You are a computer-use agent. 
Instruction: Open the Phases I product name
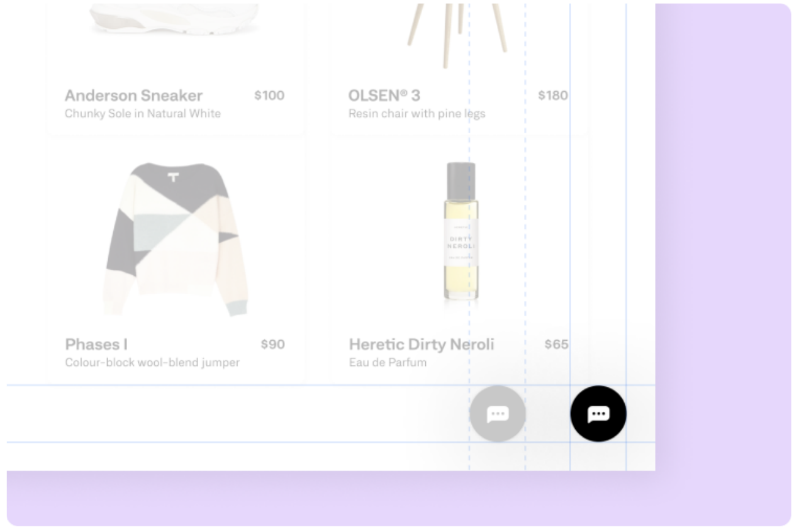tap(96, 345)
